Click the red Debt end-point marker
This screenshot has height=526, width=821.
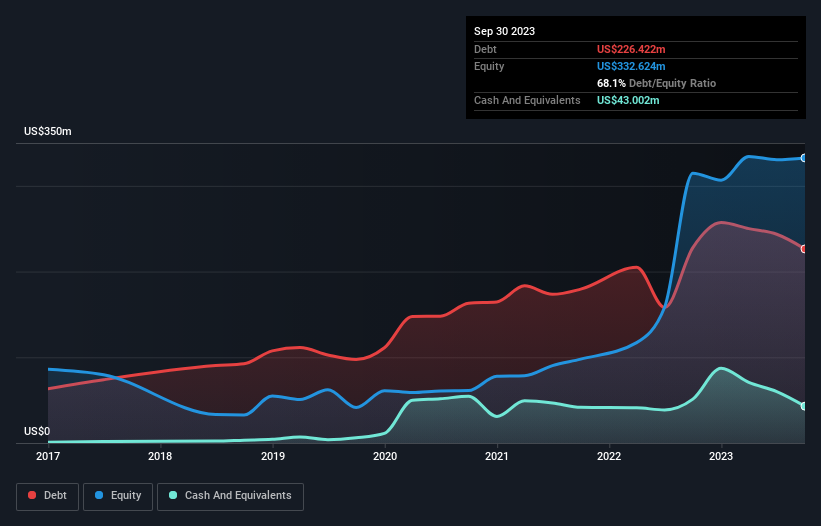[804, 249]
